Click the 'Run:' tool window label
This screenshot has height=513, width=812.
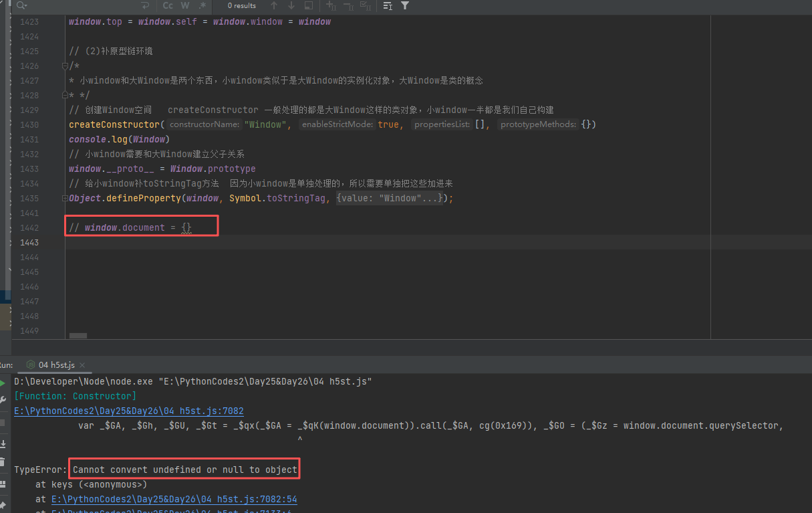[5, 365]
